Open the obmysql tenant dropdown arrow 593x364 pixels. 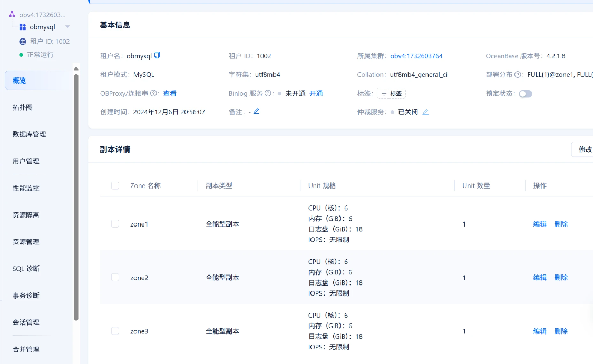point(67,27)
